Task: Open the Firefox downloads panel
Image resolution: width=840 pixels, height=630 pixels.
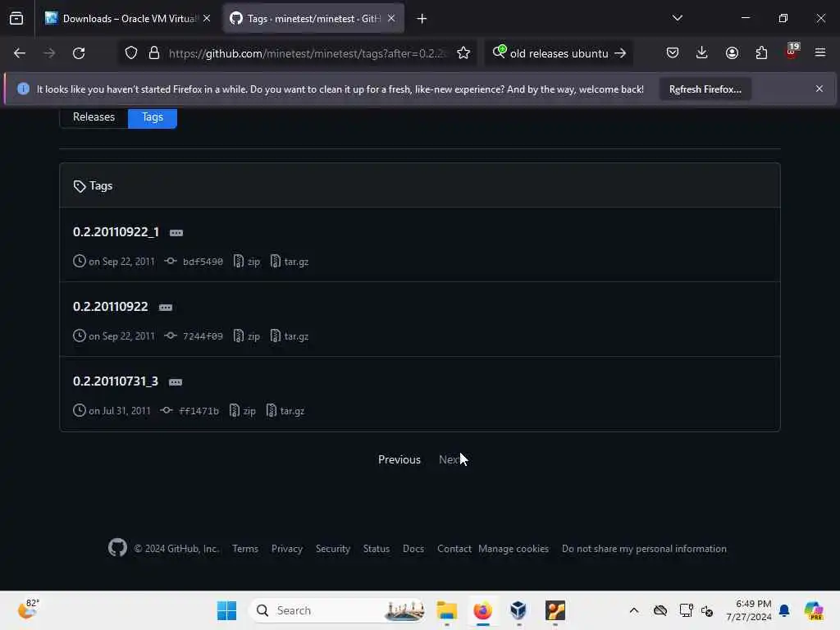Action: coord(702,52)
